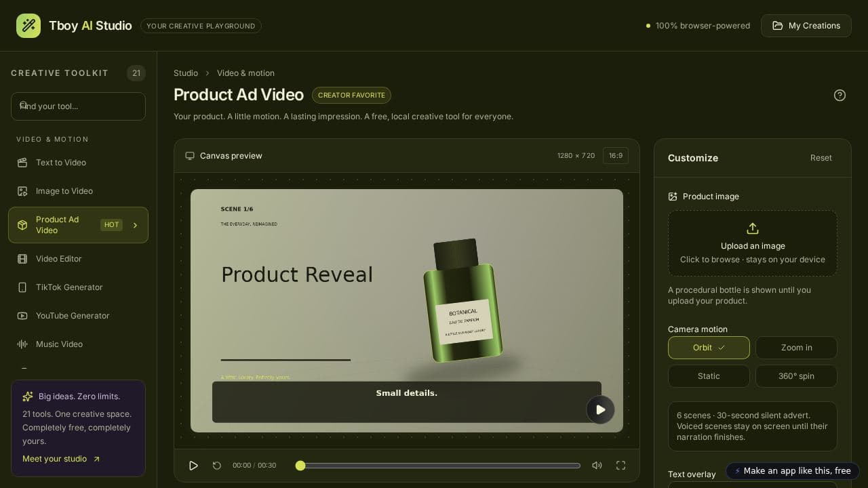
Task: Click the Studio breadcrumb
Action: tap(186, 73)
